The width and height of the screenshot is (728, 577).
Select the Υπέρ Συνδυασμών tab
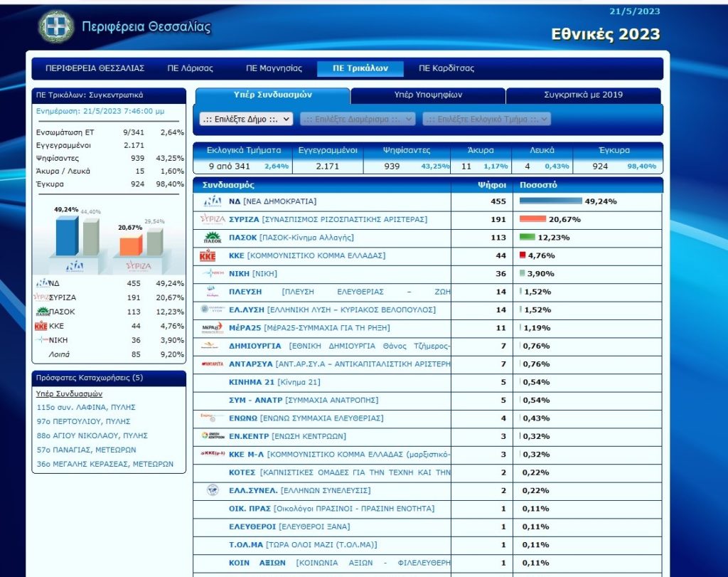click(x=272, y=95)
